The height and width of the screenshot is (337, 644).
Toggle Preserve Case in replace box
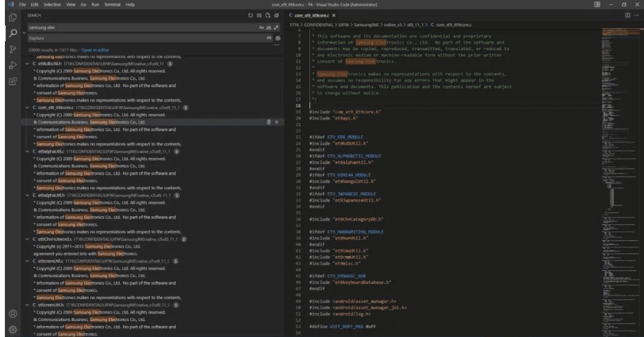click(x=268, y=38)
